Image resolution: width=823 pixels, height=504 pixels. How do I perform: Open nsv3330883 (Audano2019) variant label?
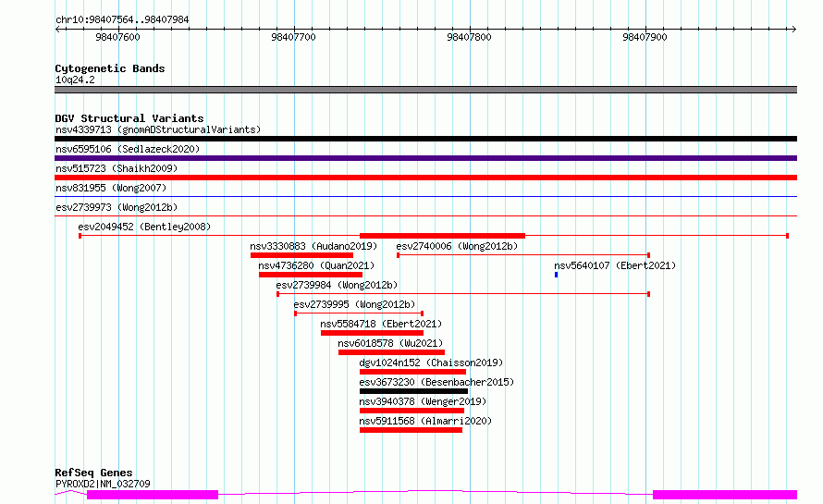coord(313,246)
